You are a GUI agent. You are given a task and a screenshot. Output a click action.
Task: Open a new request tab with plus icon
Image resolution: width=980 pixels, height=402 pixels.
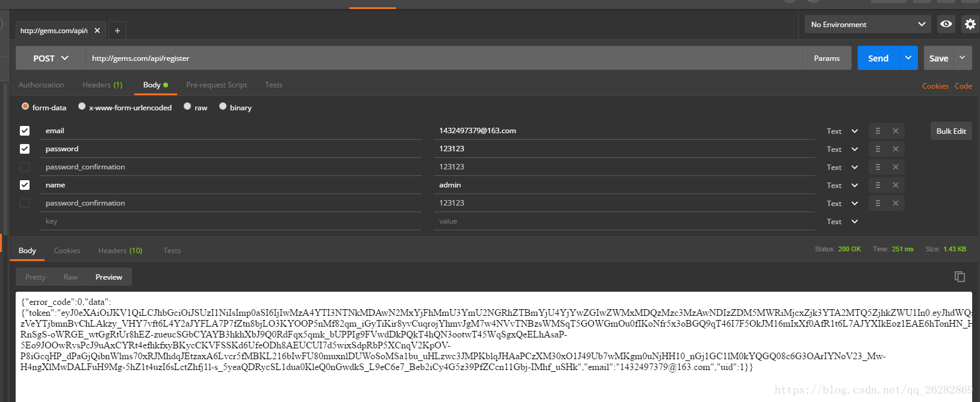[117, 31]
